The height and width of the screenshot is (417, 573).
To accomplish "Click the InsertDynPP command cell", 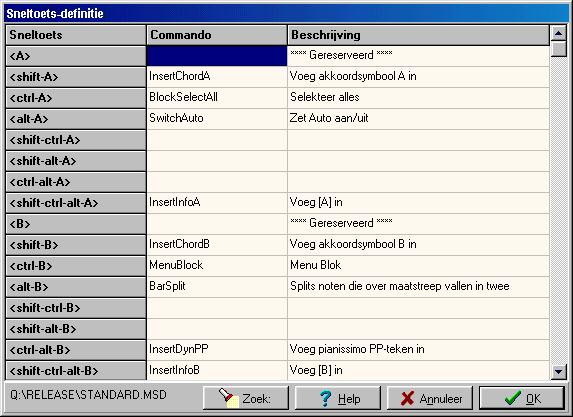I will (x=217, y=350).
